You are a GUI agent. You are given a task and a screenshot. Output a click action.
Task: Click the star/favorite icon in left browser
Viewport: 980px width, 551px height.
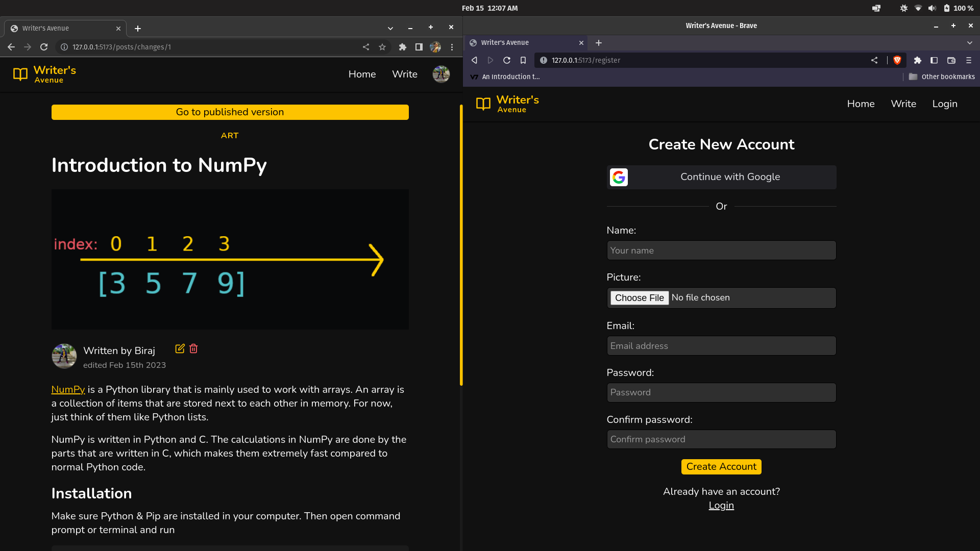[382, 47]
